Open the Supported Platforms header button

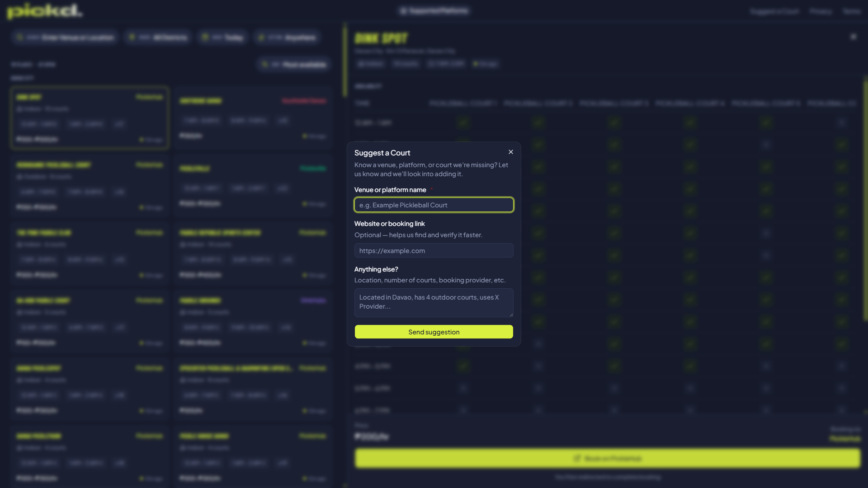(434, 11)
